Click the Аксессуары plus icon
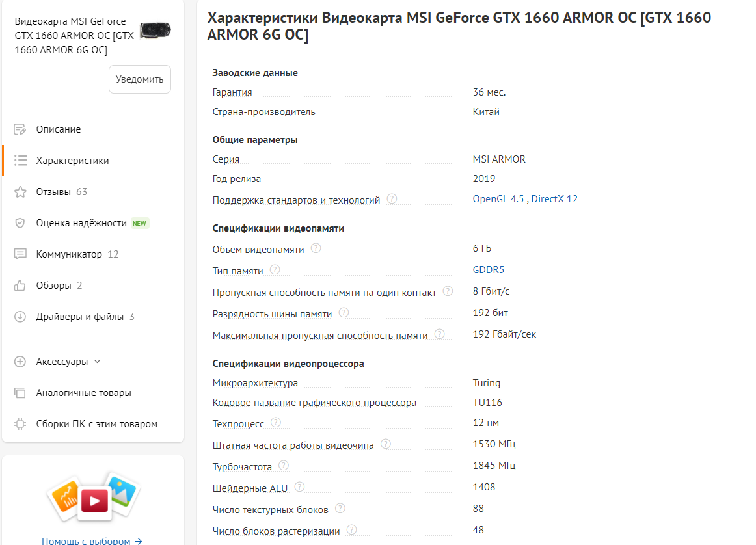This screenshot has height=545, width=756. click(x=20, y=362)
